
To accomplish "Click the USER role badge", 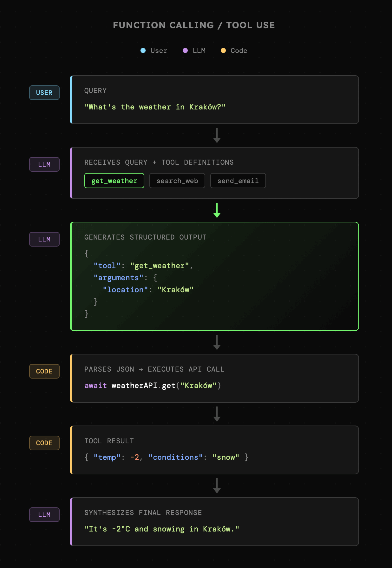I will [x=44, y=93].
